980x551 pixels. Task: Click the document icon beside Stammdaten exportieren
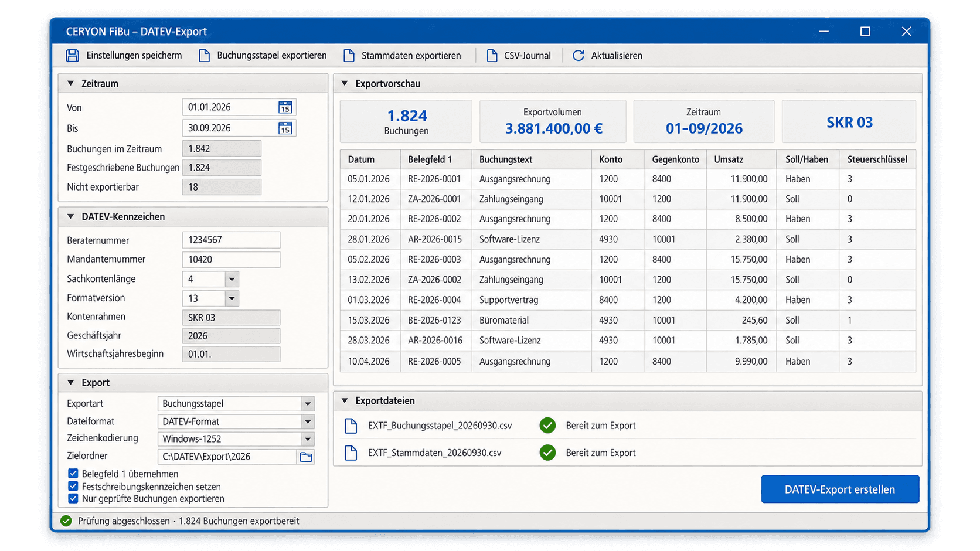coord(349,56)
